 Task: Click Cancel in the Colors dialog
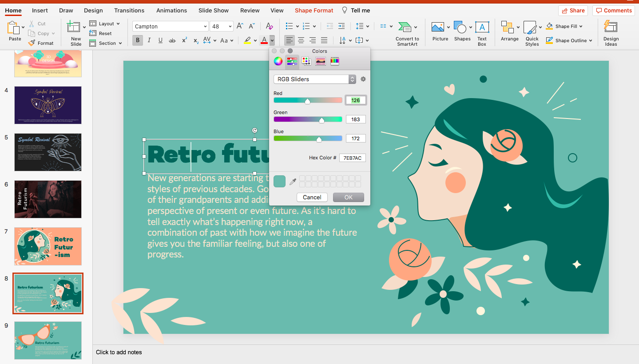(312, 197)
